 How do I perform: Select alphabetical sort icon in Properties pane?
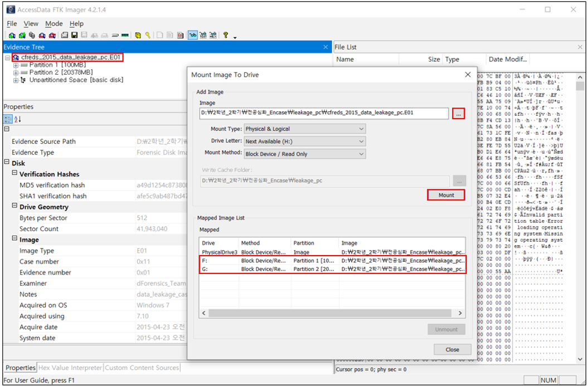(18, 119)
